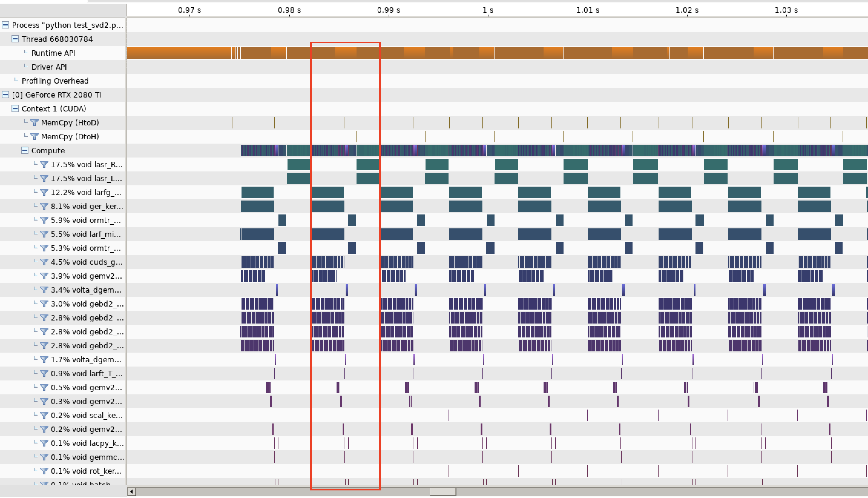Click the filter icon for 5.9% void ormtr
The width and height of the screenshot is (868, 498).
[x=44, y=220]
